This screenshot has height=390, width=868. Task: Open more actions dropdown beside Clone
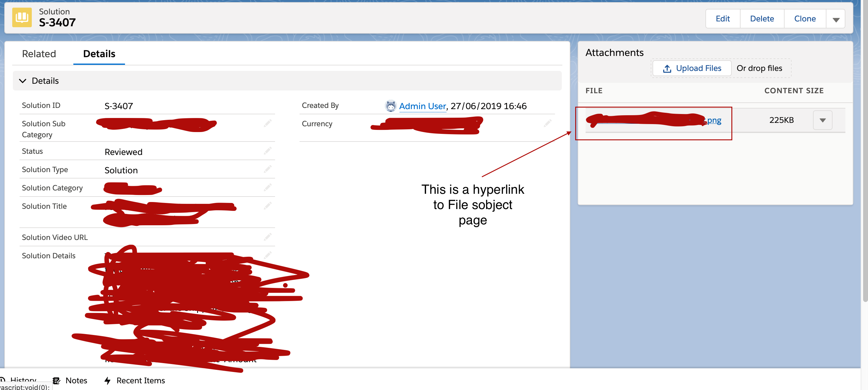coord(836,19)
